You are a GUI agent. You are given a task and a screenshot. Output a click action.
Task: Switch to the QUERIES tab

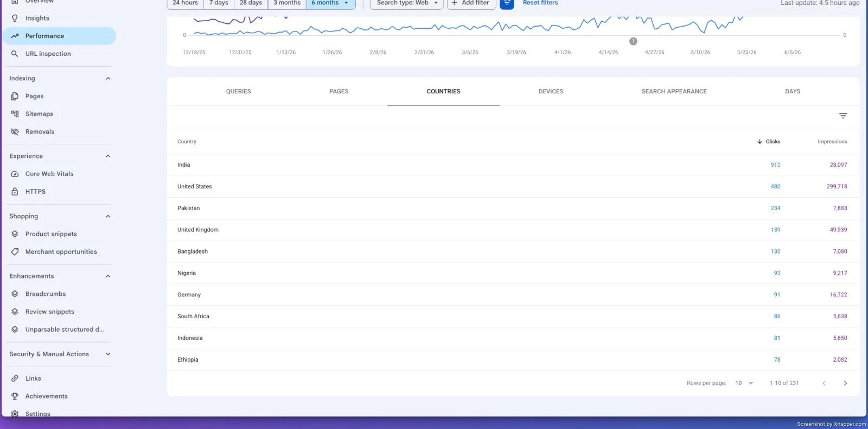[239, 92]
